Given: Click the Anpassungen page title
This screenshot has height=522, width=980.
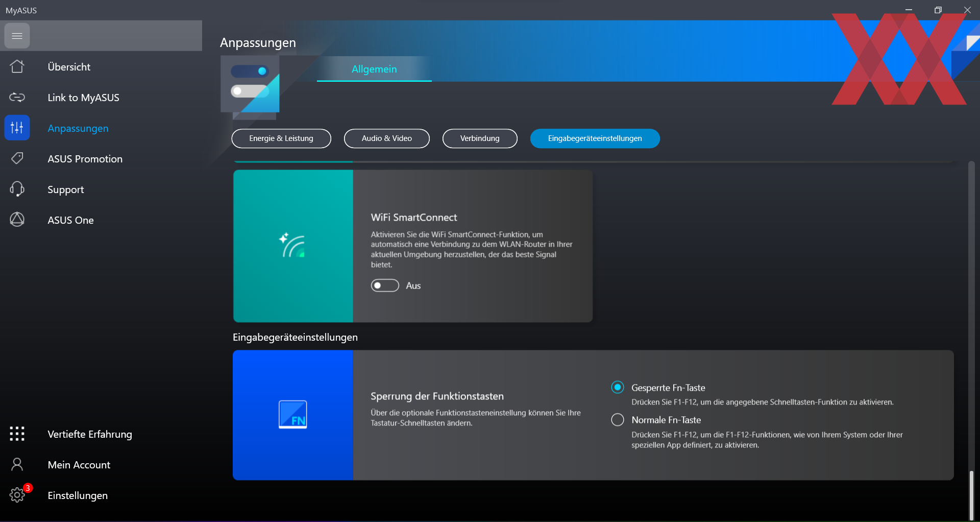Looking at the screenshot, I should pos(258,42).
